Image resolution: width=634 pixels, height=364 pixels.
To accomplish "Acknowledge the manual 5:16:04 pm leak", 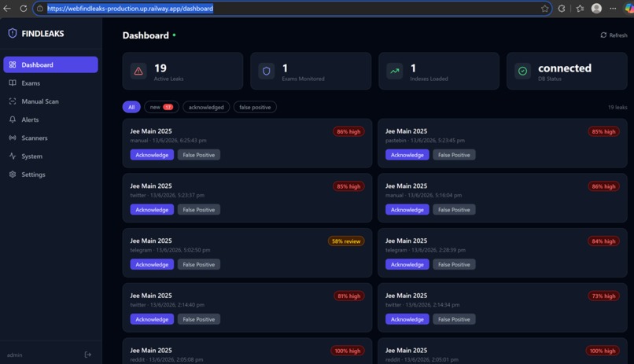I will 407,210.
